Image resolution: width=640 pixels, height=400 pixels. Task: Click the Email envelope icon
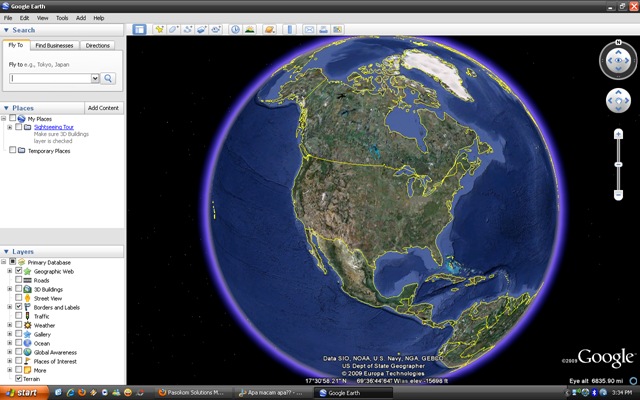point(309,29)
